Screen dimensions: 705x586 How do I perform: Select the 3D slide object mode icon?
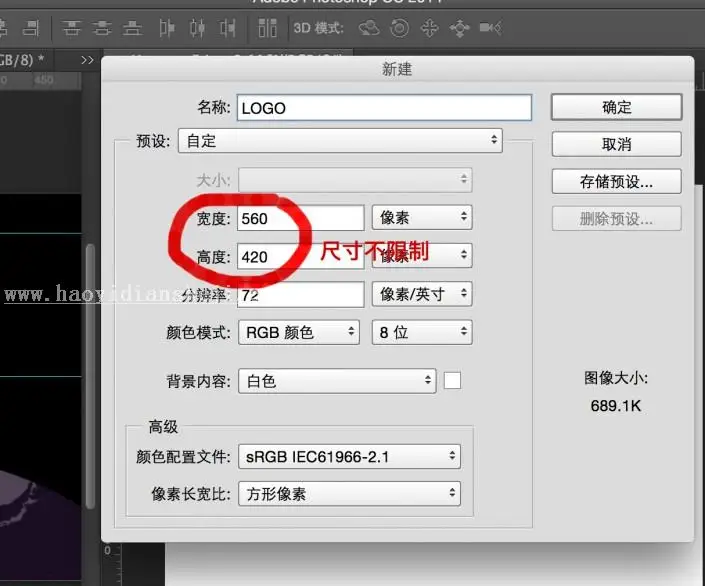click(460, 28)
